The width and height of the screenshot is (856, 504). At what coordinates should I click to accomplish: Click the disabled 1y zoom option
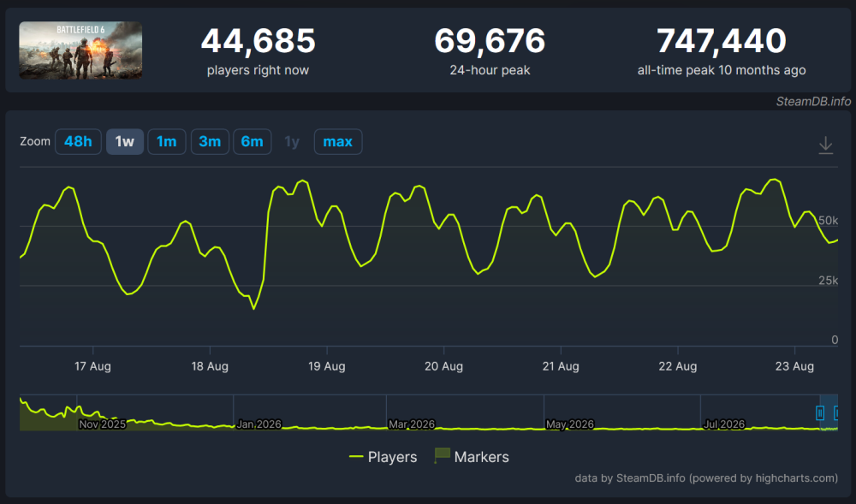pyautogui.click(x=292, y=142)
